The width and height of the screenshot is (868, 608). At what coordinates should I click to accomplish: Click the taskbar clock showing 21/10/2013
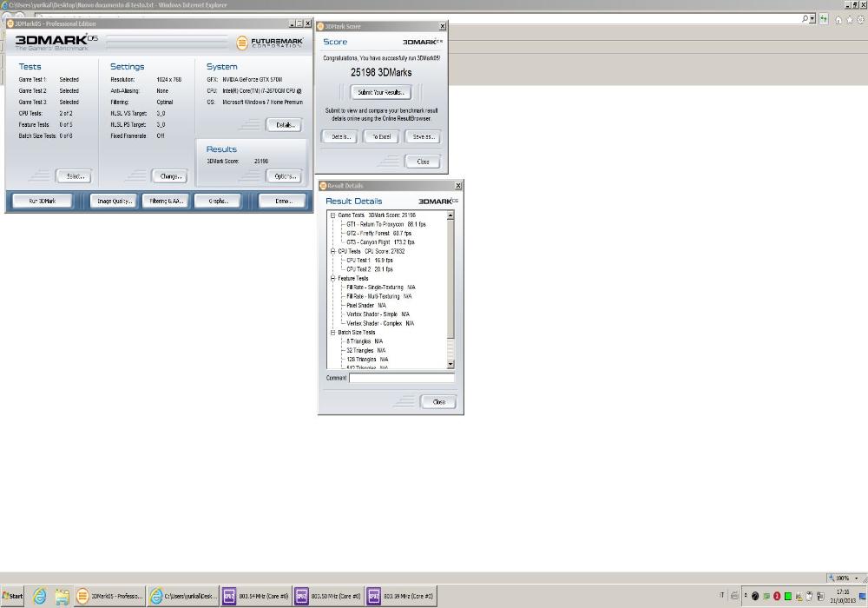[842, 596]
